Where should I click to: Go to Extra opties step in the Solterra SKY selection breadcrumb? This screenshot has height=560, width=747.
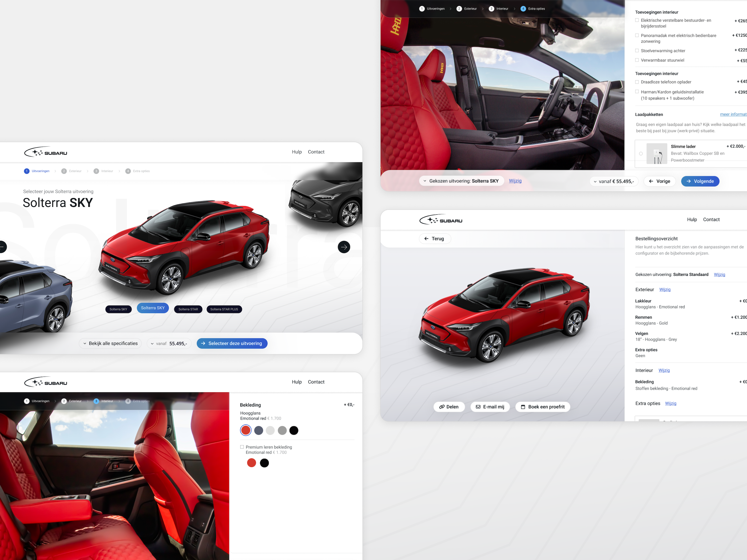(x=141, y=171)
